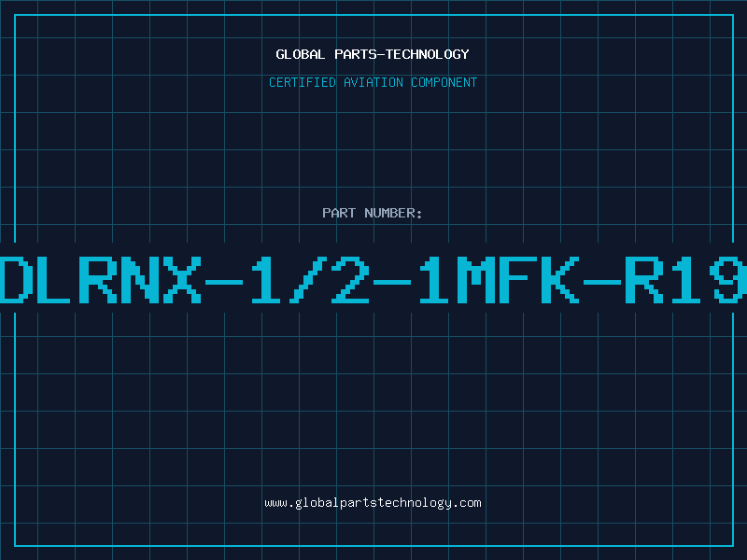Select the DLRNX-1/2-1MFK-R19 part number text

click(373, 280)
